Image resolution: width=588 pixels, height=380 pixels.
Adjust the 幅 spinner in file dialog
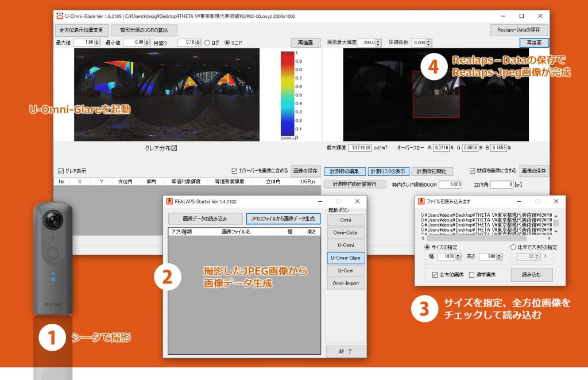(x=458, y=257)
